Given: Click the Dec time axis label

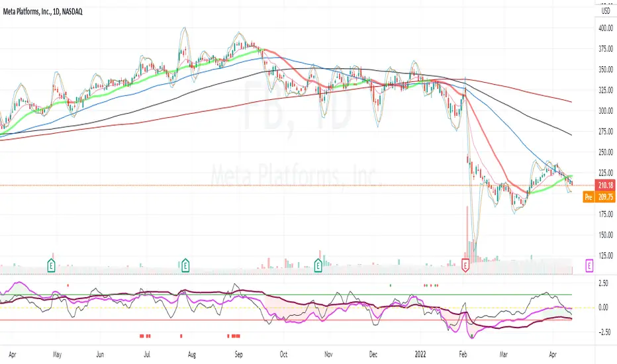Looking at the screenshot, I should click(x=373, y=355).
